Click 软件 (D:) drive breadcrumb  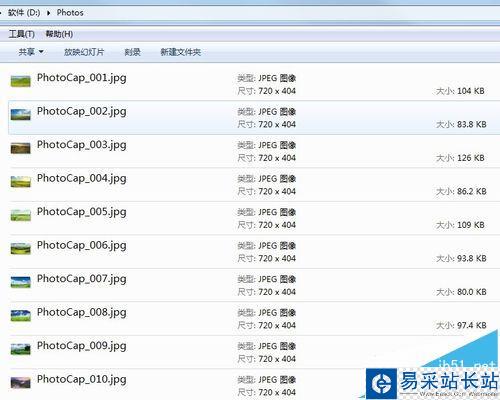24,13
